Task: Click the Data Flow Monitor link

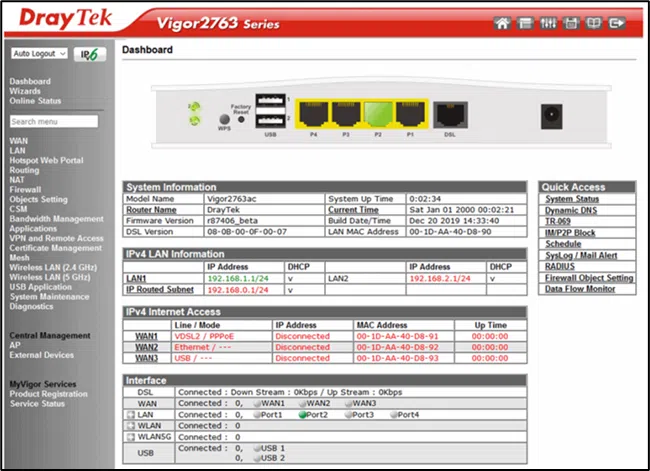Action: pos(581,288)
